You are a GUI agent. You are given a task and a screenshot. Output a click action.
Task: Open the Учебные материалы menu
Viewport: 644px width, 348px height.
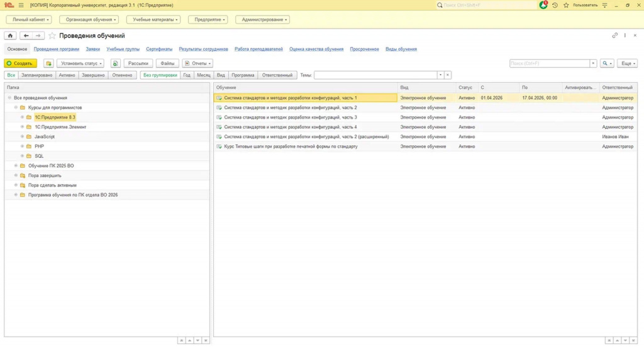click(153, 19)
